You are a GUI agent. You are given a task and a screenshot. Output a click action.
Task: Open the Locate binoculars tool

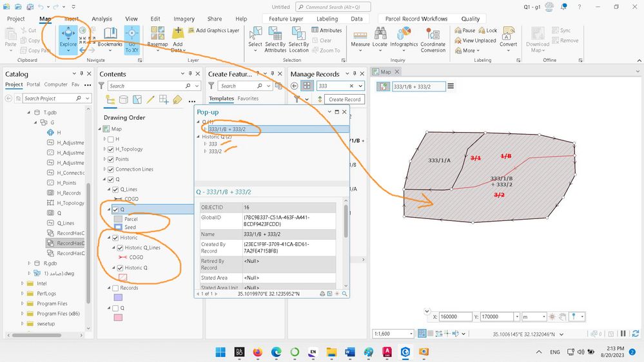(x=380, y=39)
